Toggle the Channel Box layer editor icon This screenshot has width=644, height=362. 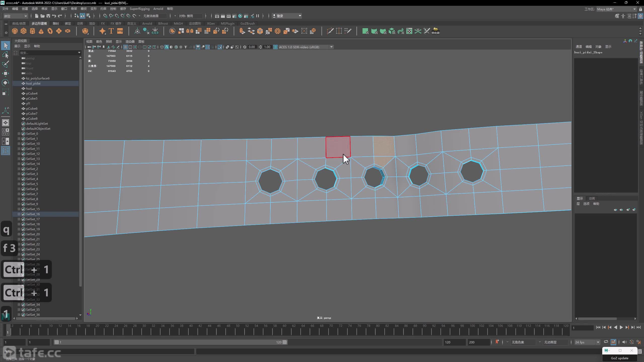coord(640,16)
